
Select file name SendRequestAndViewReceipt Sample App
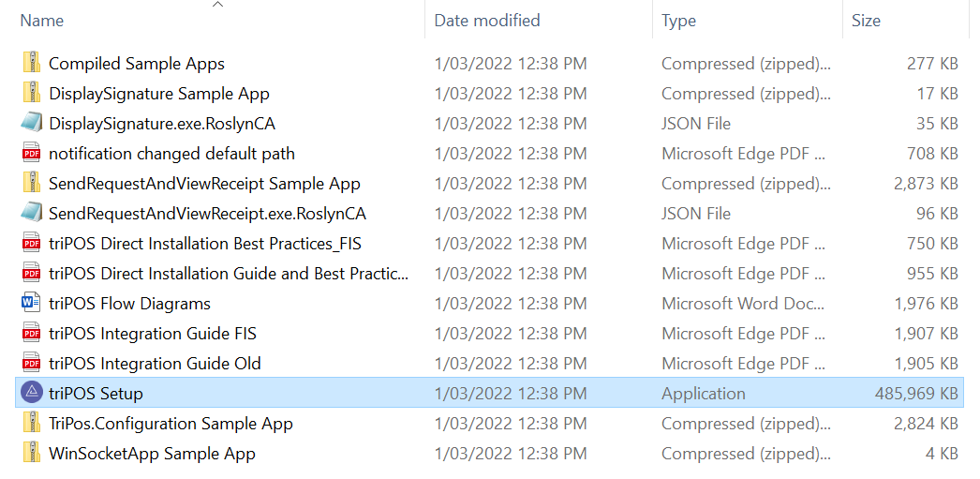(x=204, y=184)
